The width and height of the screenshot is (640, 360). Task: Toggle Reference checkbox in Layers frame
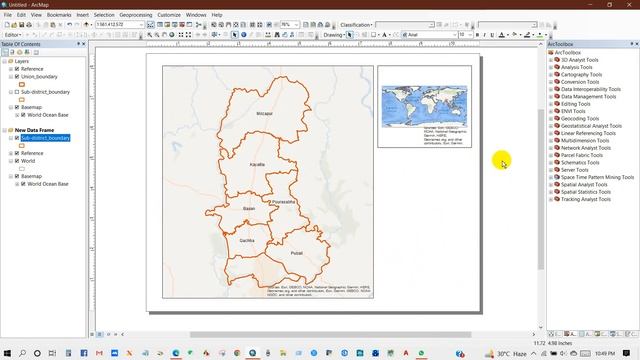pos(17,69)
